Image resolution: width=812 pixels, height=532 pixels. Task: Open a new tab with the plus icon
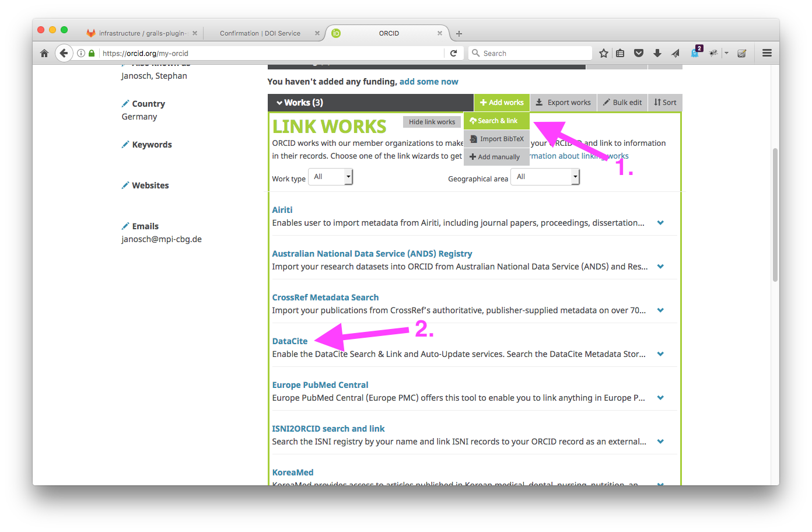point(459,33)
